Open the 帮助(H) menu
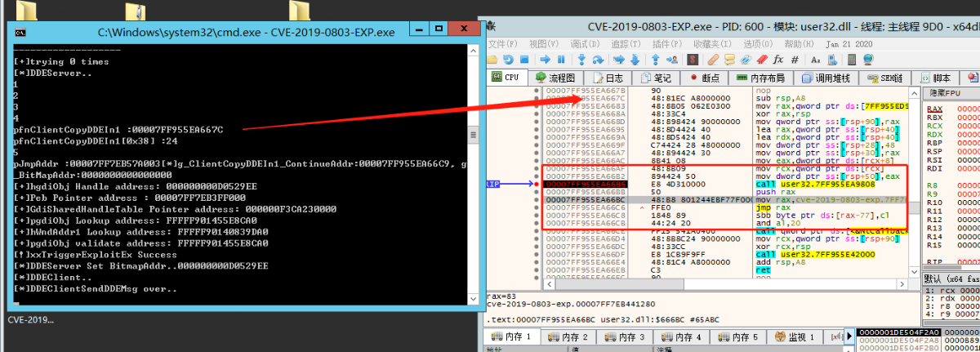980x352 pixels. 798,43
